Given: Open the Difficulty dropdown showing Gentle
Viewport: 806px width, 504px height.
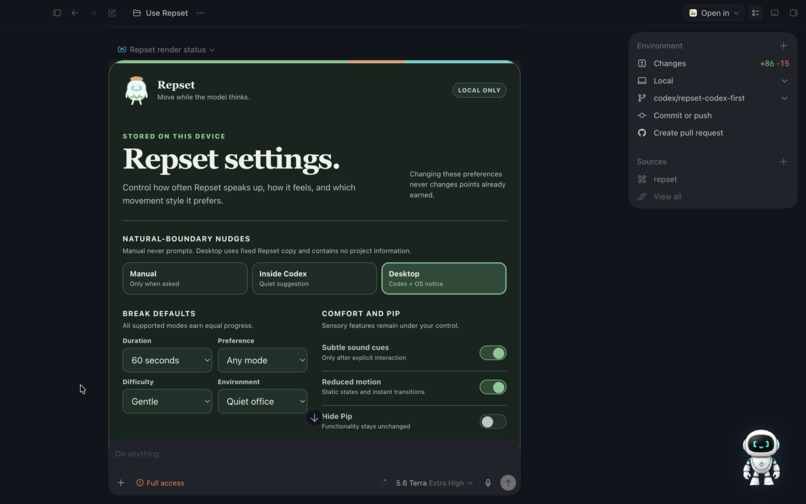Looking at the screenshot, I should click(167, 401).
